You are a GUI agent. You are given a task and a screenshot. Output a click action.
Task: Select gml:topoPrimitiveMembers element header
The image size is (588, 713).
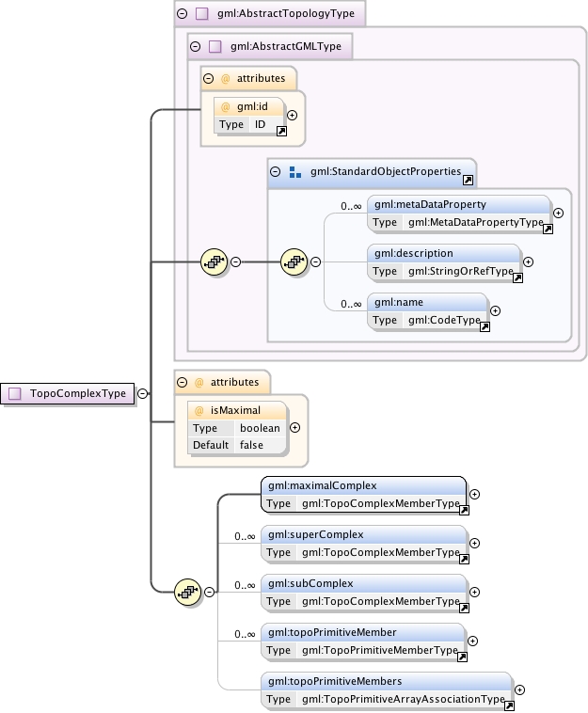(x=386, y=682)
